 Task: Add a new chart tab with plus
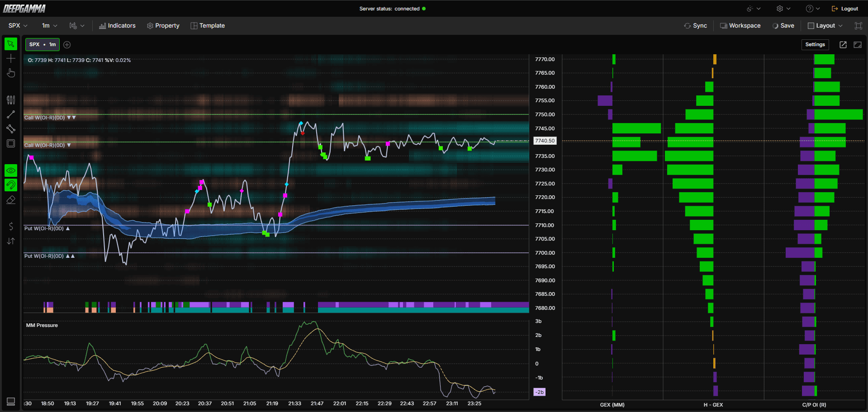67,44
